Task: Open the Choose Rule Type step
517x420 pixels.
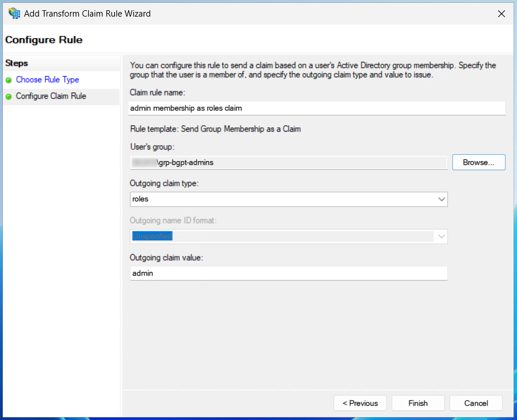Action: (x=47, y=80)
